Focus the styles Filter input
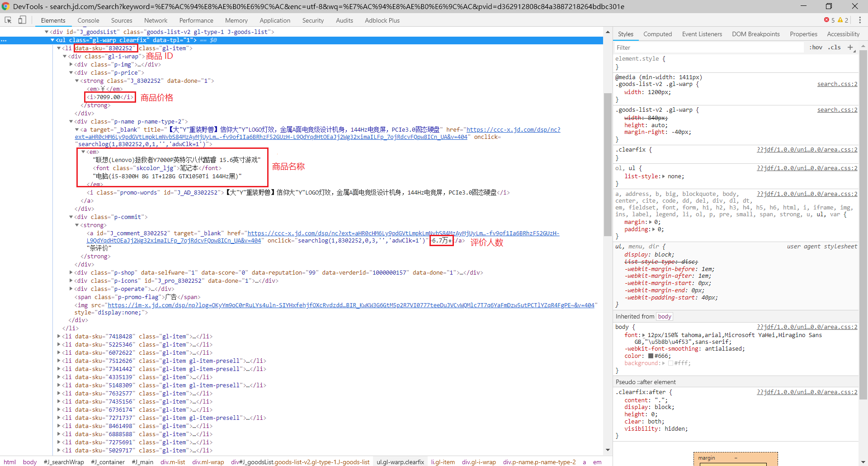 coord(710,48)
